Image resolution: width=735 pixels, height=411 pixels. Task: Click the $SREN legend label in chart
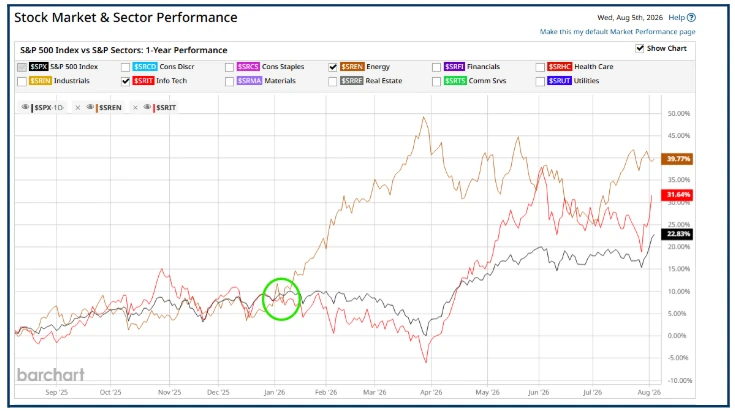click(110, 108)
